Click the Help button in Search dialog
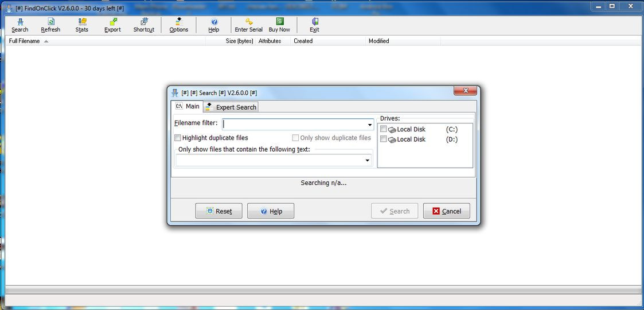644x310 pixels. click(271, 211)
